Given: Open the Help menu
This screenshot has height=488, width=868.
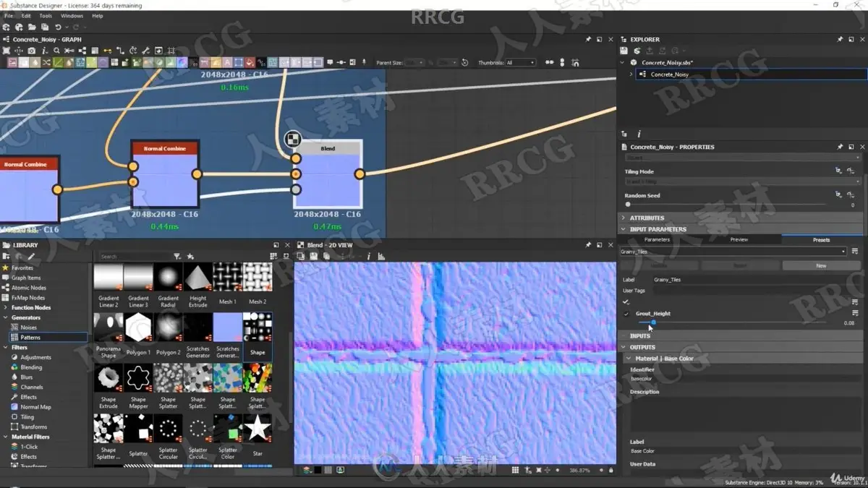Looking at the screenshot, I should 97,15.
